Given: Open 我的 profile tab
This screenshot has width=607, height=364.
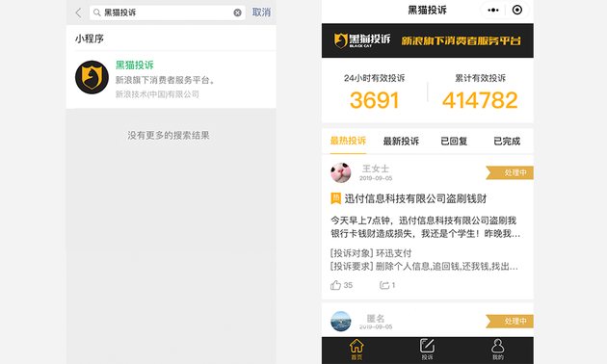Looking at the screenshot, I should coord(498,350).
